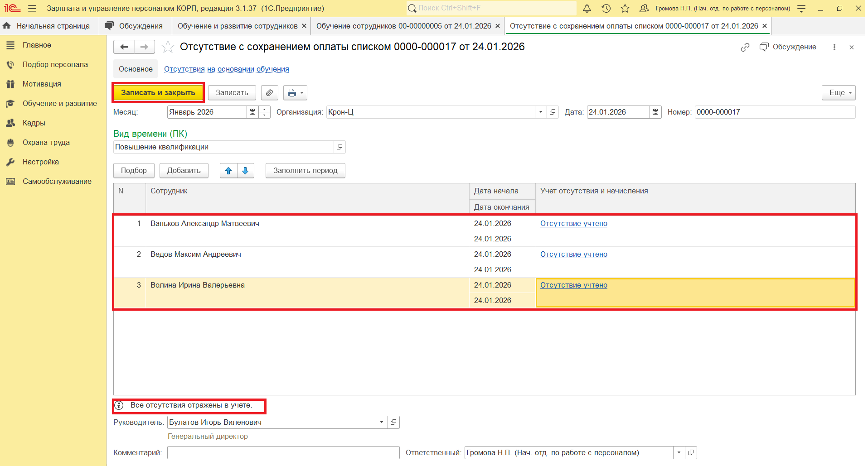Image resolution: width=868 pixels, height=466 pixels.
Task: Open the Еще menu dropdown
Action: (x=838, y=93)
